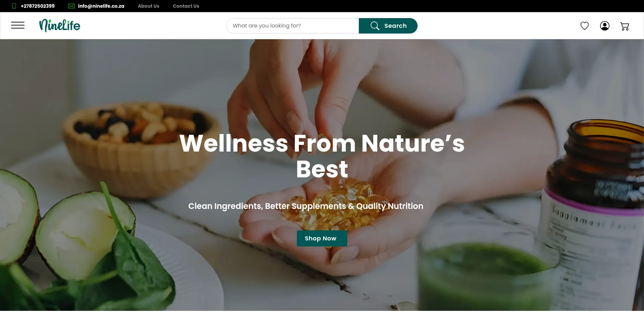
Task: Open the wishlist heart icon
Action: tap(585, 26)
